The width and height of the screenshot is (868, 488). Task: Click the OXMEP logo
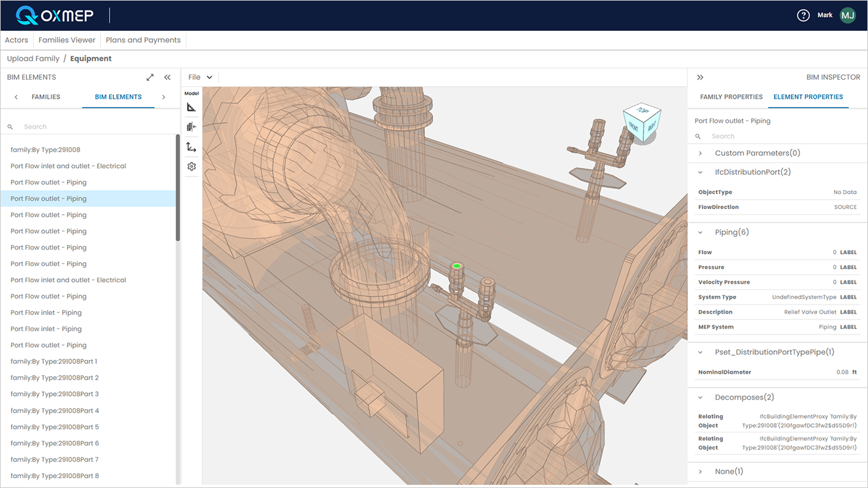pyautogui.click(x=56, y=14)
